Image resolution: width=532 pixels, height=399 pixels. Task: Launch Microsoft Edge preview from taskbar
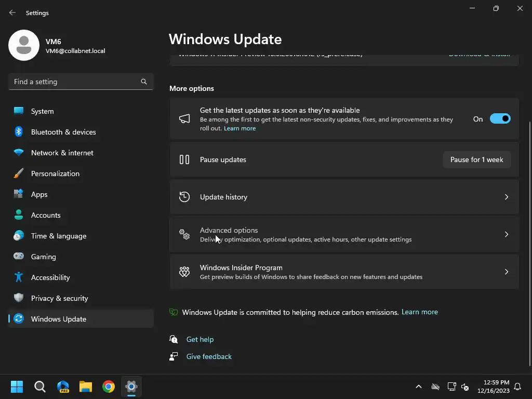(63, 387)
